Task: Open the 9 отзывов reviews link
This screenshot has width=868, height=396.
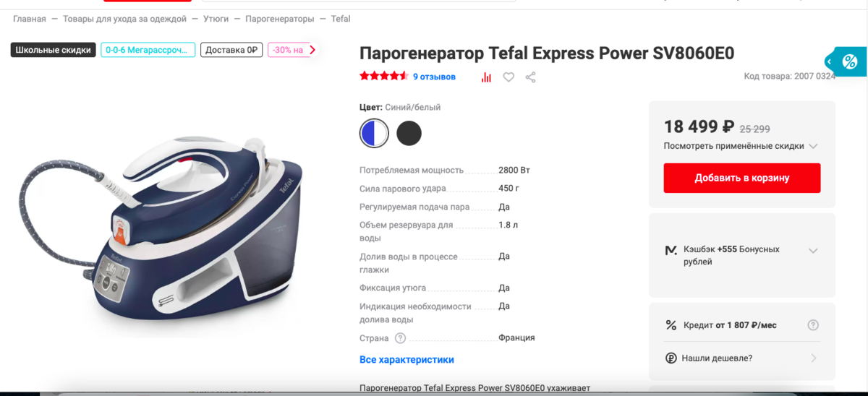Action: [x=434, y=77]
